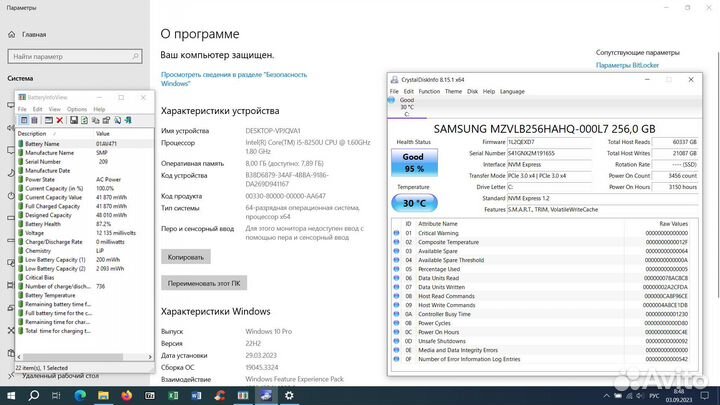
Task: Open taskbar search magnifier
Action: pos(34,395)
